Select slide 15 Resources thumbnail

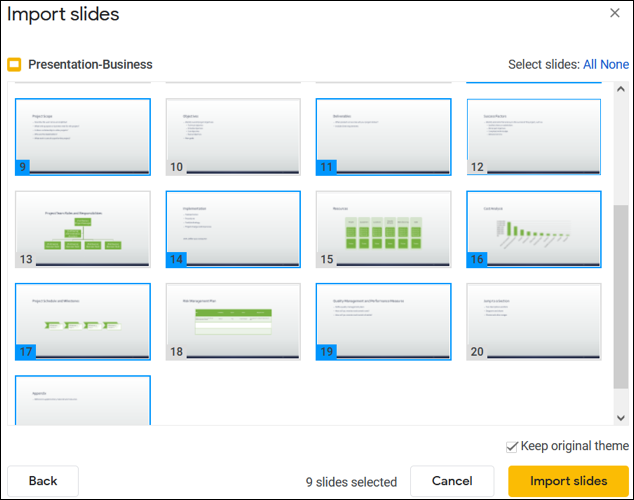point(383,229)
